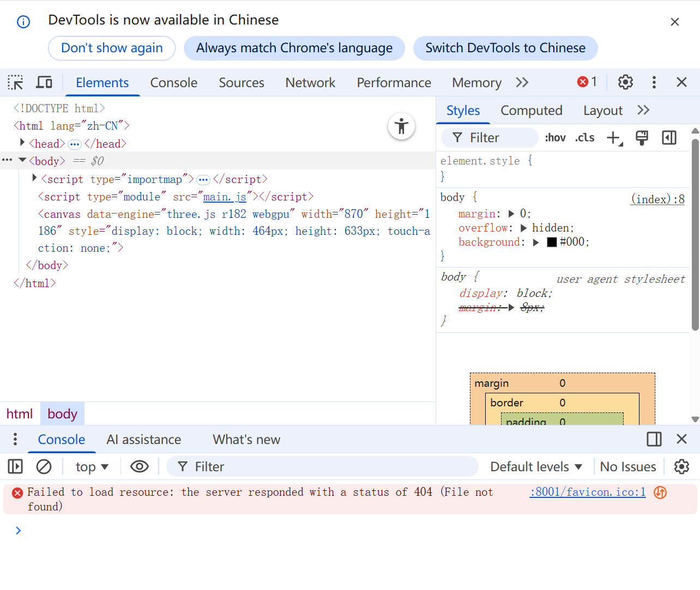700x590 pixels.
Task: Toggle the device toolbar icon
Action: pos(44,82)
